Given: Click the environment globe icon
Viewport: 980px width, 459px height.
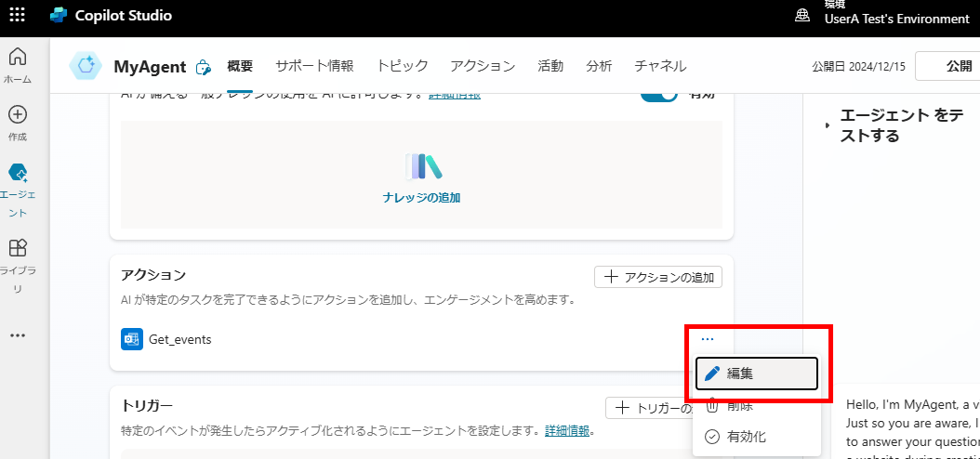Looking at the screenshot, I should [x=802, y=15].
